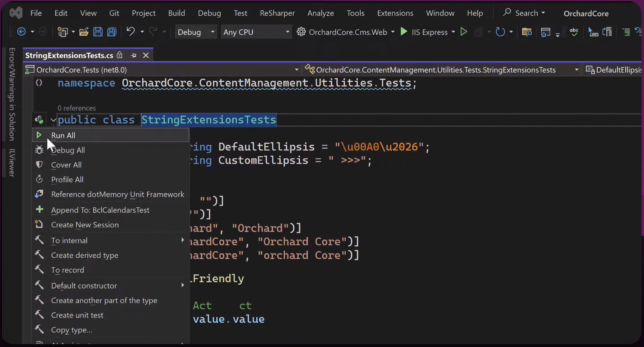Open the Git menu
This screenshot has height=347, width=644.
(114, 13)
